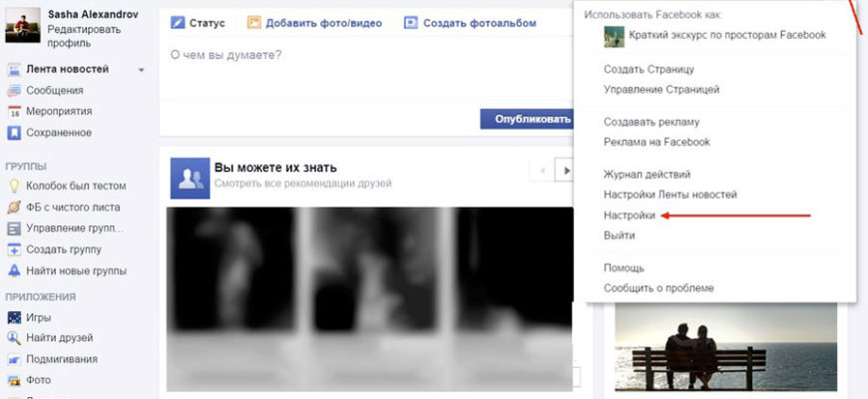Open Мероприятия in the left sidebar

(59, 112)
